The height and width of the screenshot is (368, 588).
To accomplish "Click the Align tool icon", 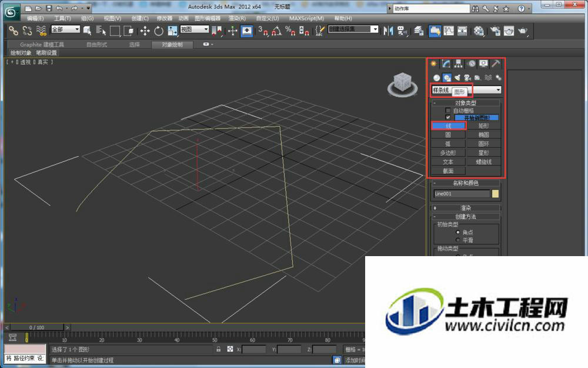I will [x=402, y=31].
